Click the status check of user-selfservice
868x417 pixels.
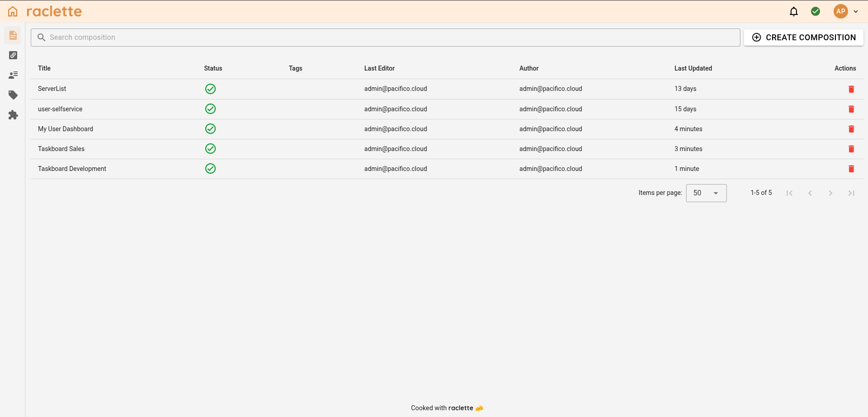pyautogui.click(x=210, y=109)
